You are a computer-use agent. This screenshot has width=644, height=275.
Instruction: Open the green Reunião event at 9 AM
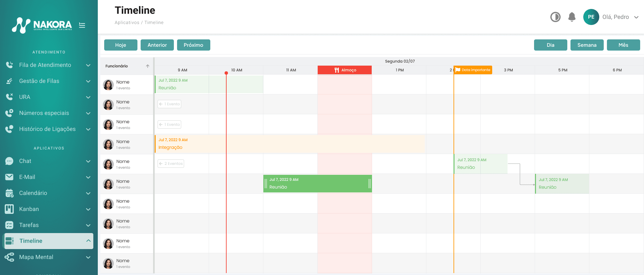(209, 84)
